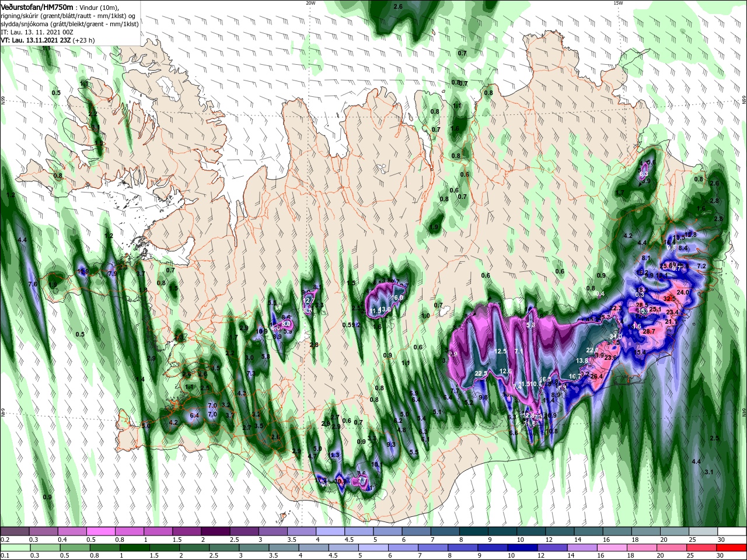Pick the navy blue 10 rain legend swatch
This screenshot has height=560, width=747.
[523, 548]
